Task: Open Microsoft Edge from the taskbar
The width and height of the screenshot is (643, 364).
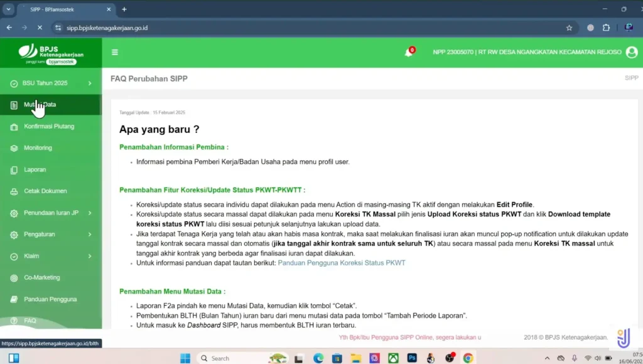Action: pyautogui.click(x=320, y=358)
